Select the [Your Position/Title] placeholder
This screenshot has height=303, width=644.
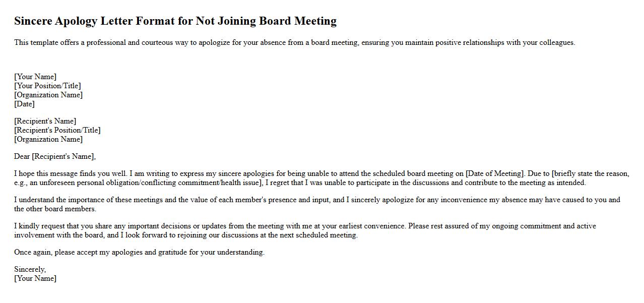tap(47, 86)
